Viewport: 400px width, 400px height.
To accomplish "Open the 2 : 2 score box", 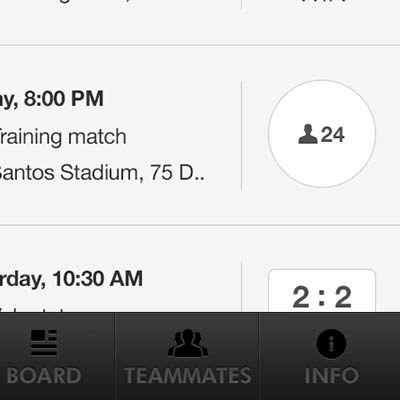I will (322, 291).
